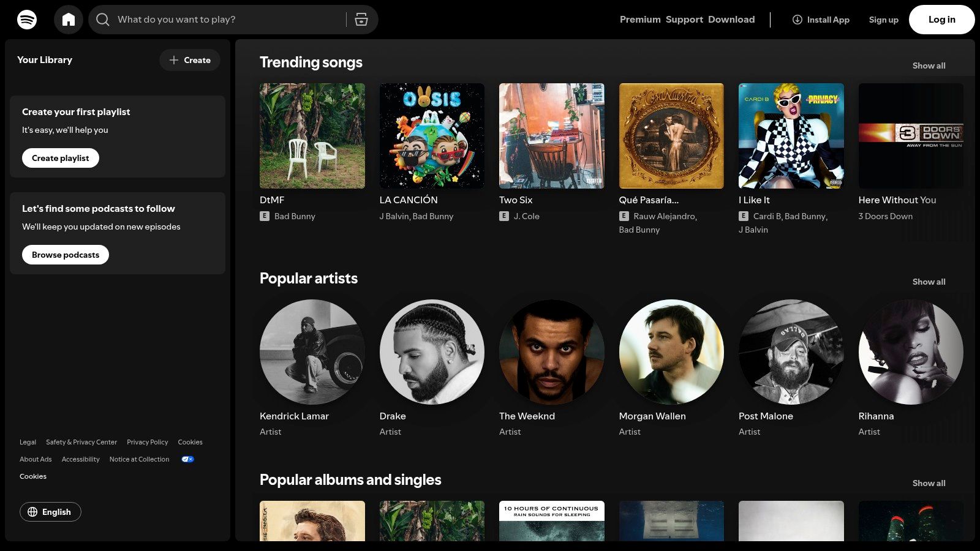The width and height of the screenshot is (980, 551).
Task: Open Rihanna artist photo
Action: pyautogui.click(x=911, y=352)
